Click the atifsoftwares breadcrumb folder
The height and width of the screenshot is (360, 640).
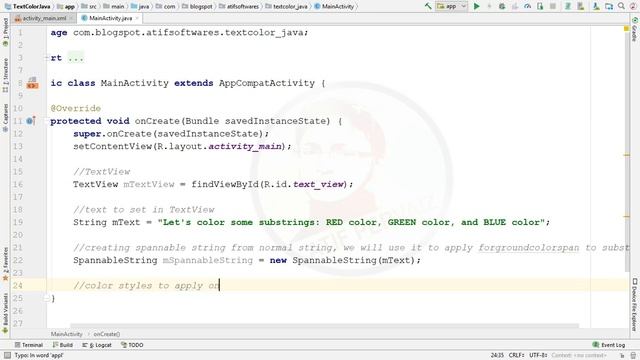tap(239, 6)
